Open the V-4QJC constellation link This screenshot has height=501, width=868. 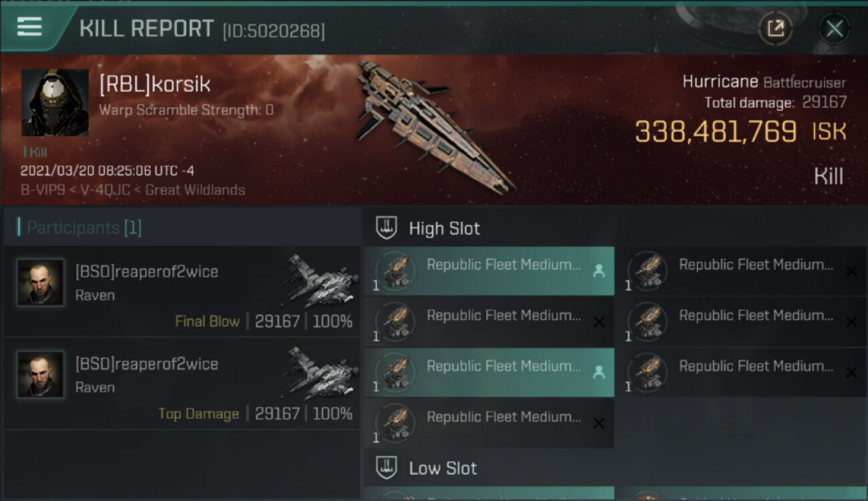coord(105,190)
